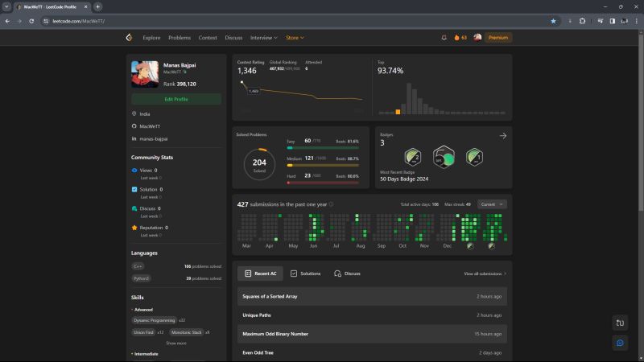Click the C++ language tag
This screenshot has width=644, height=362.
(138, 266)
